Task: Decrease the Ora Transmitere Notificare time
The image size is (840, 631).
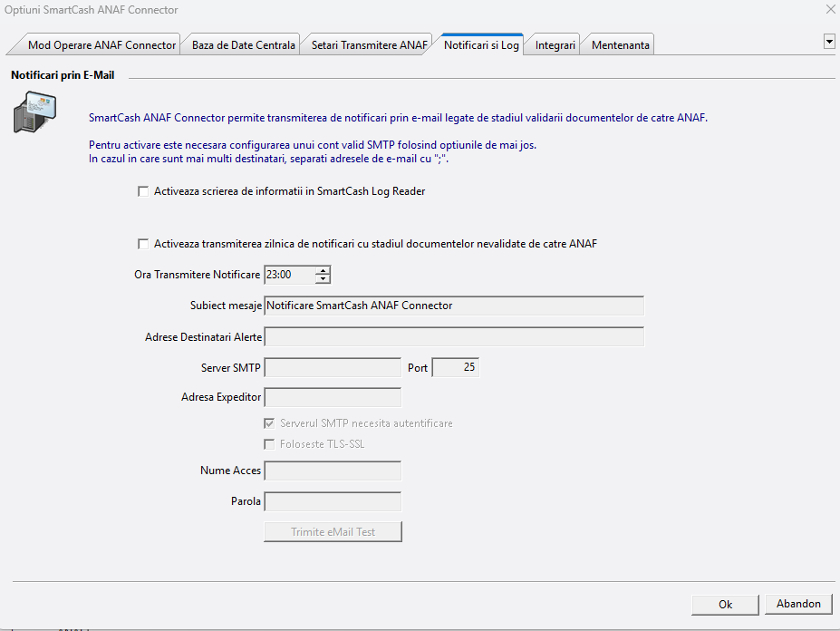Action: pyautogui.click(x=323, y=278)
